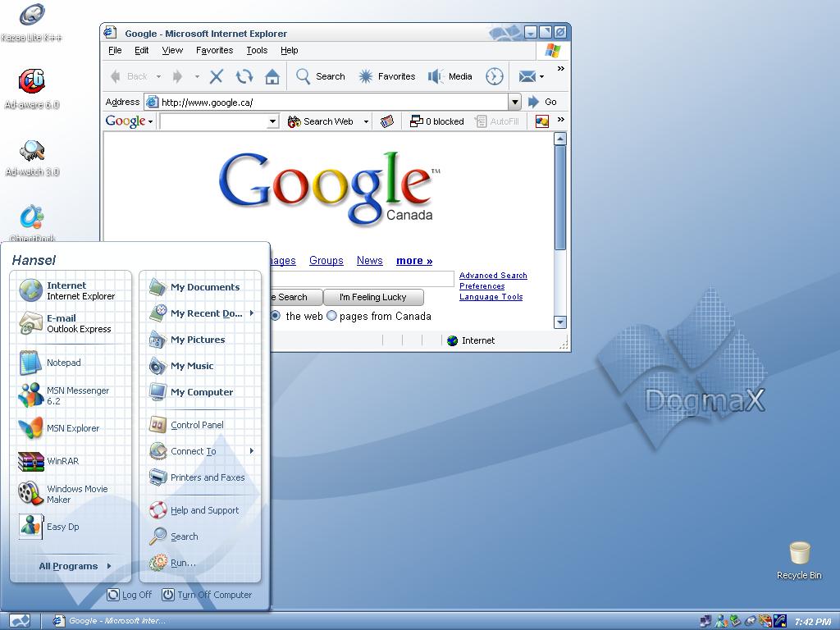
Task: Expand All Programs in Start menu
Action: pos(75,566)
